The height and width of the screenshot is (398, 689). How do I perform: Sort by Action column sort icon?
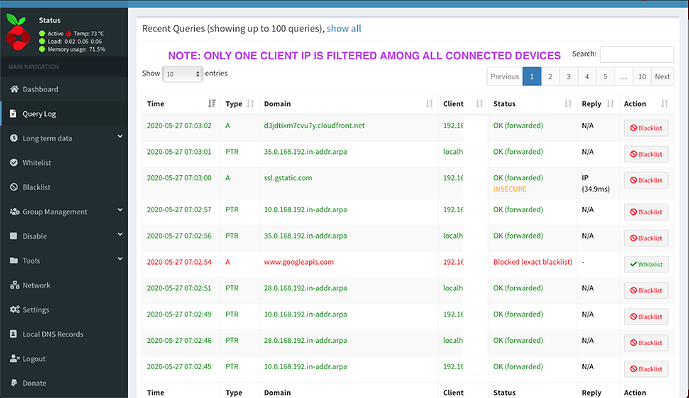coord(664,104)
